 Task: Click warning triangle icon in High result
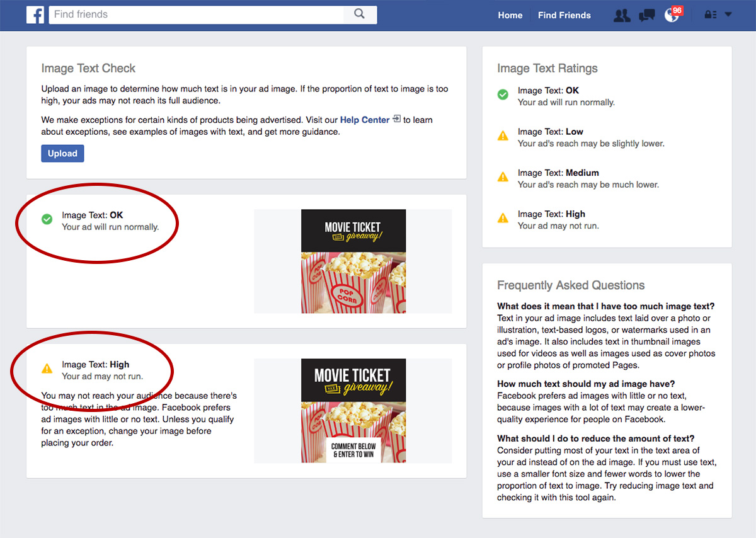coord(47,369)
